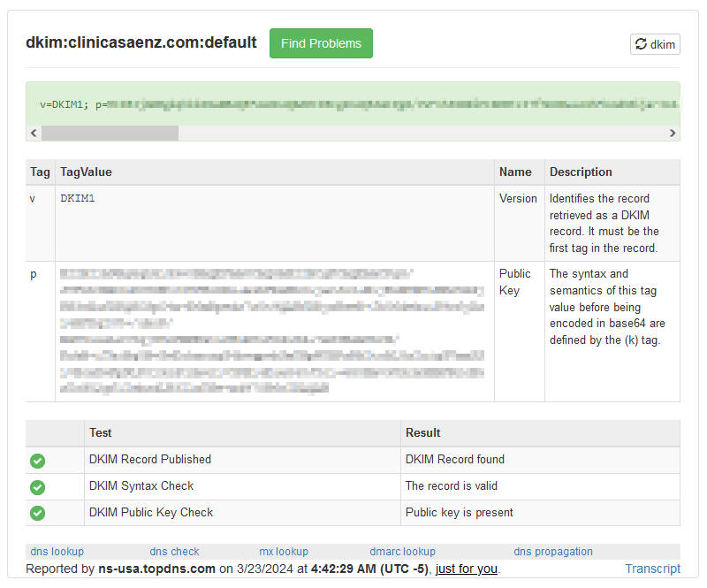Click the left arrow of the record scrollbar
707x588 pixels.
[x=34, y=134]
